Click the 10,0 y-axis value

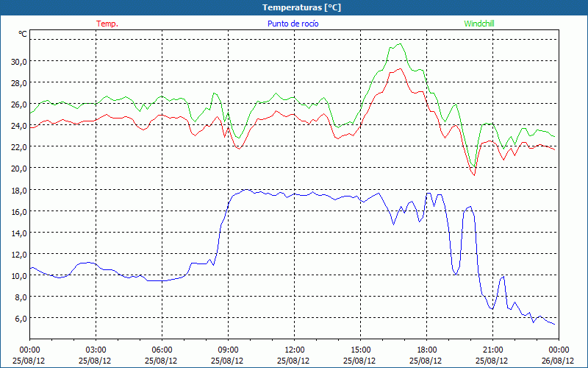(19, 277)
